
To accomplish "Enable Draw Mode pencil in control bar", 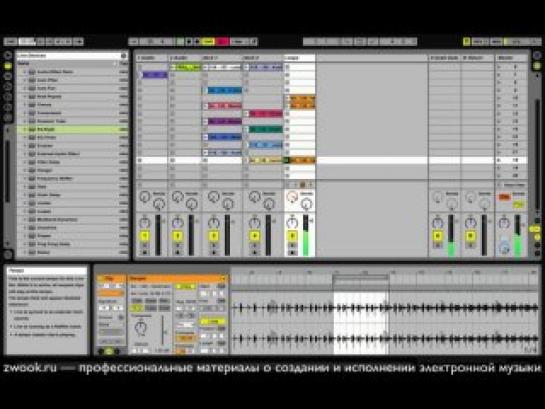I will click(254, 42).
